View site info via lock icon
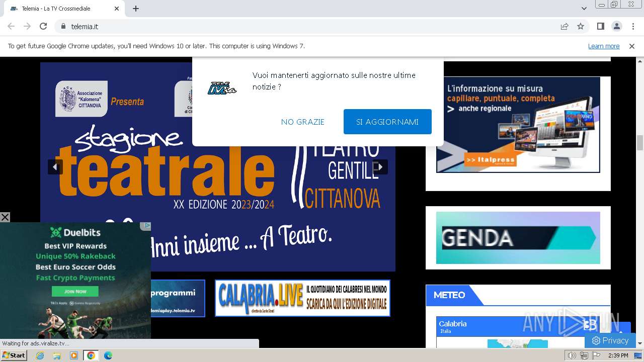 coord(63,26)
